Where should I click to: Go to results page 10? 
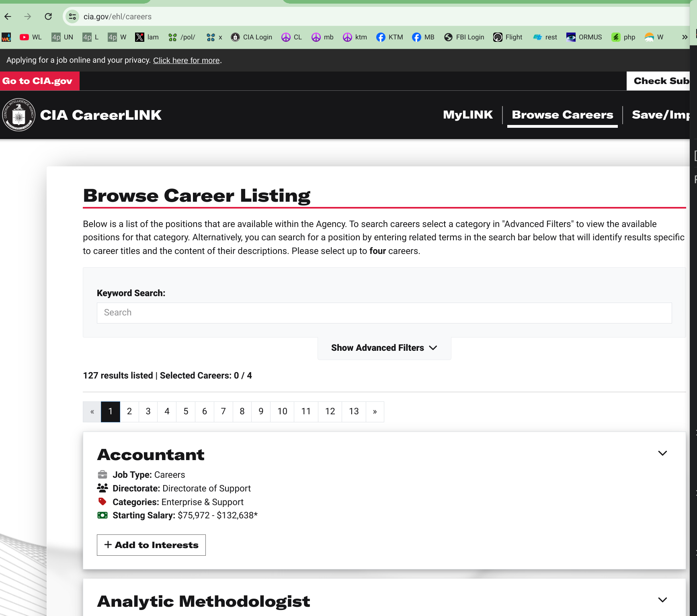click(283, 411)
